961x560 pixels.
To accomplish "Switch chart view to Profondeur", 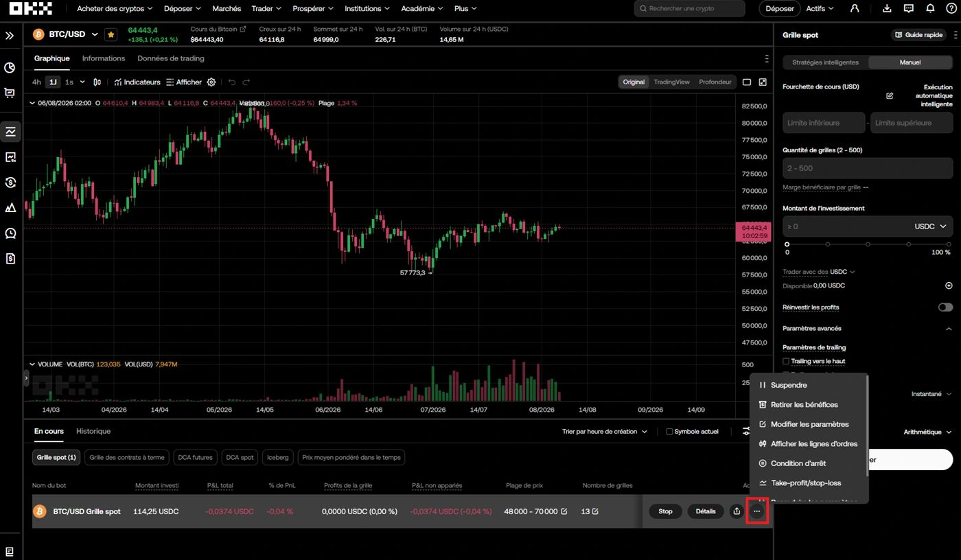I will (x=715, y=82).
